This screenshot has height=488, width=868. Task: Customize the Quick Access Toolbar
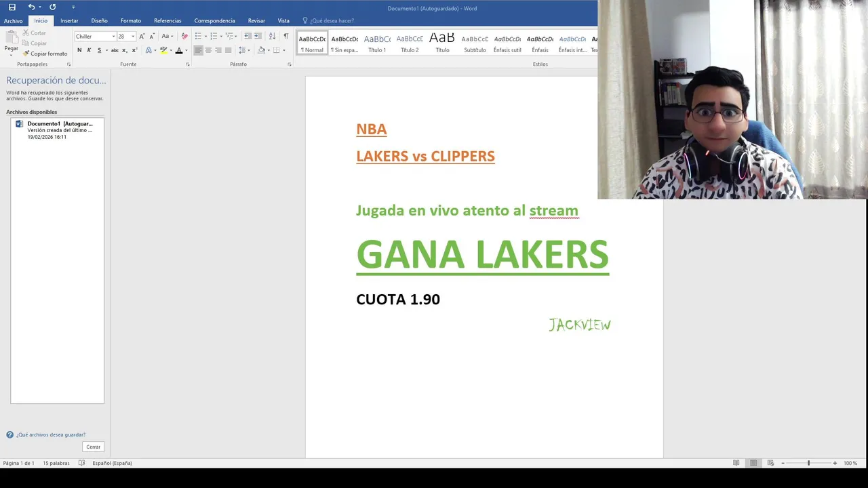[x=73, y=7]
